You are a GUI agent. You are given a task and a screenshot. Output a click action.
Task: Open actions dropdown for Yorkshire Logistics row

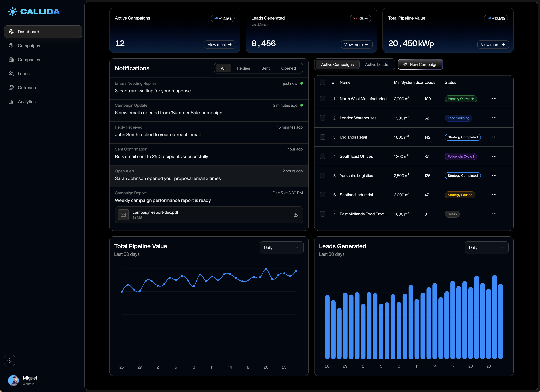[x=494, y=175]
